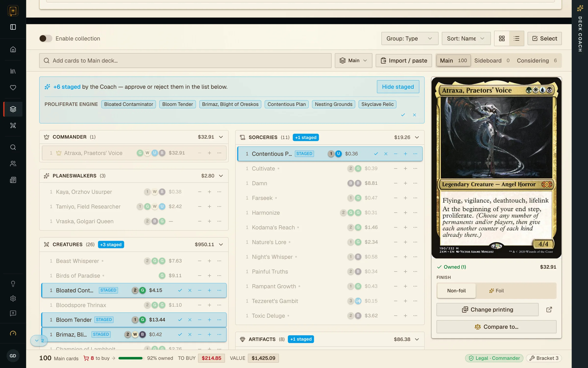
Task: Open Main deck target dropdown
Action: 353,61
